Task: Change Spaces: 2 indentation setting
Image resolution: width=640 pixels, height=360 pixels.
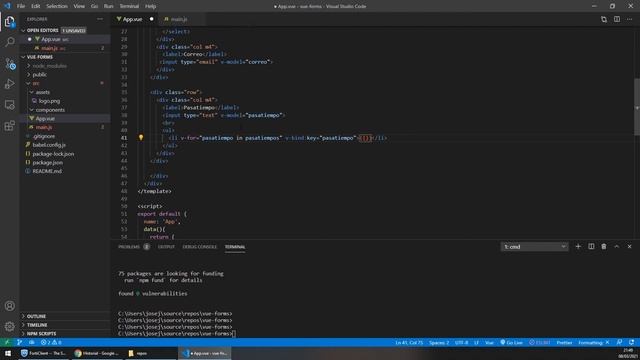Action: pyautogui.click(x=439, y=342)
